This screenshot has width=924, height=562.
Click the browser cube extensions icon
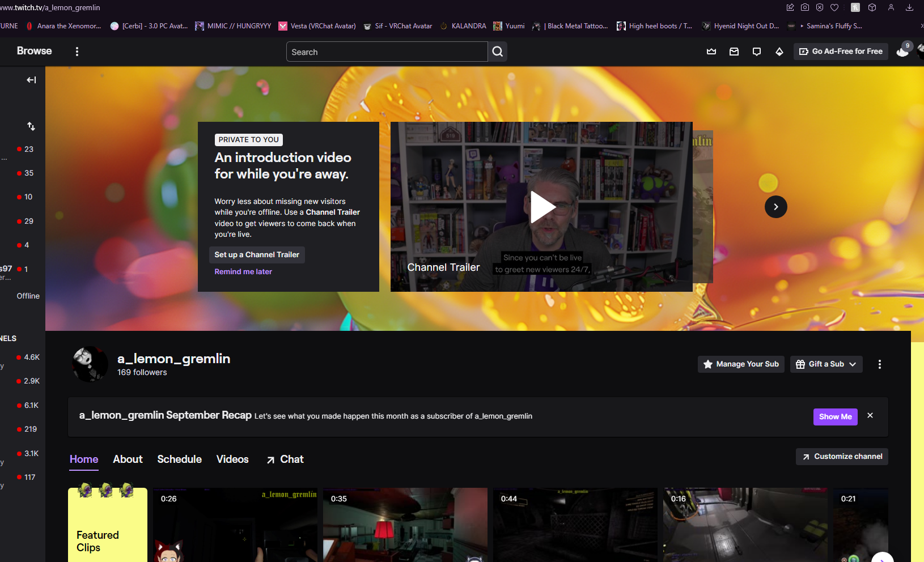tap(872, 7)
